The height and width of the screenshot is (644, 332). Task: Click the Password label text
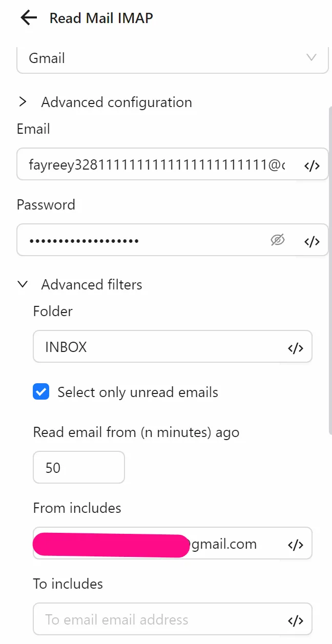(46, 204)
